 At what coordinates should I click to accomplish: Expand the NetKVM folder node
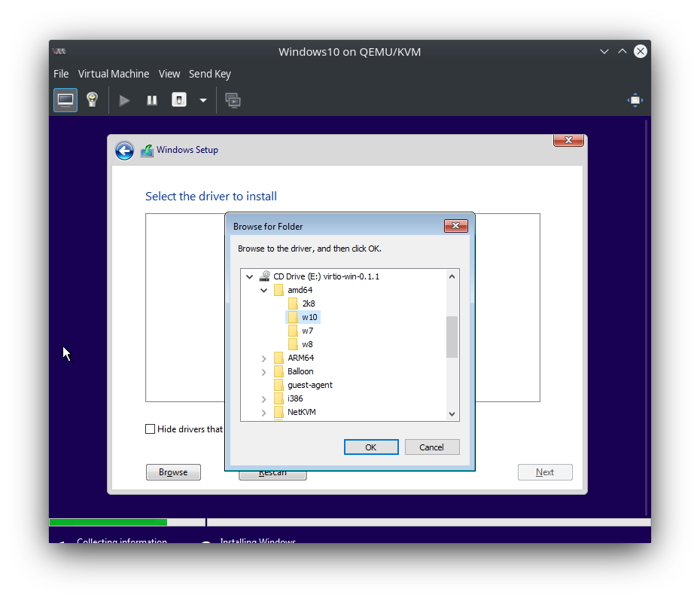pyautogui.click(x=264, y=413)
